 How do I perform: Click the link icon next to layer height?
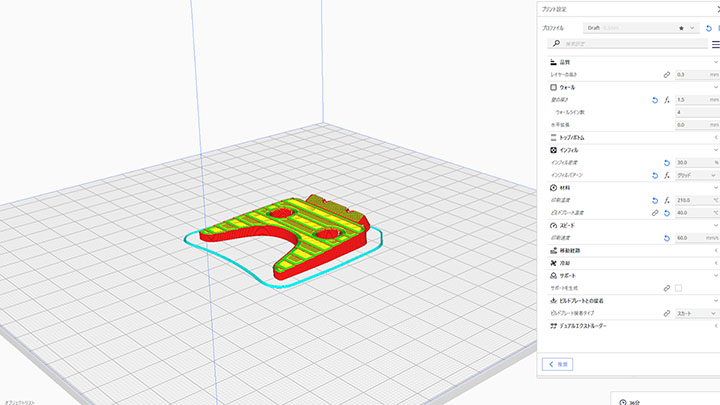[666, 74]
